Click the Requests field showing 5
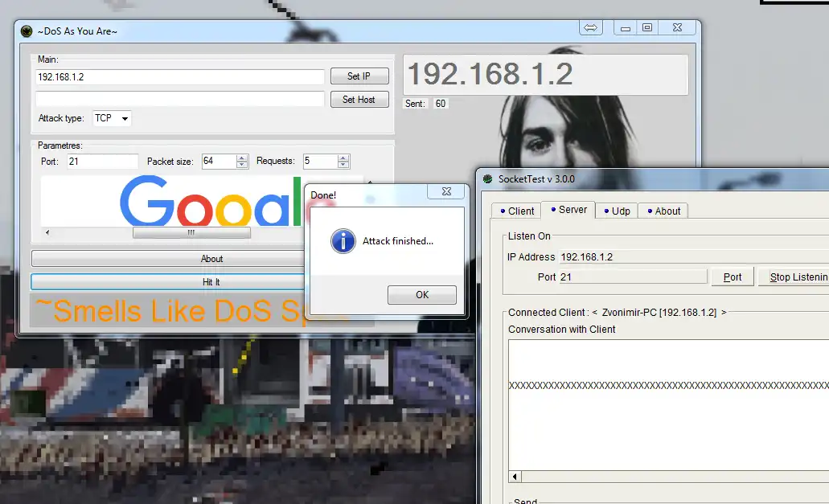 coord(320,161)
